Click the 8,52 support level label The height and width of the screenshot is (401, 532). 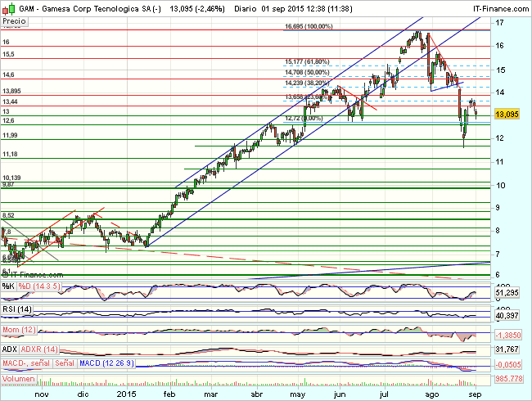pyautogui.click(x=8, y=215)
